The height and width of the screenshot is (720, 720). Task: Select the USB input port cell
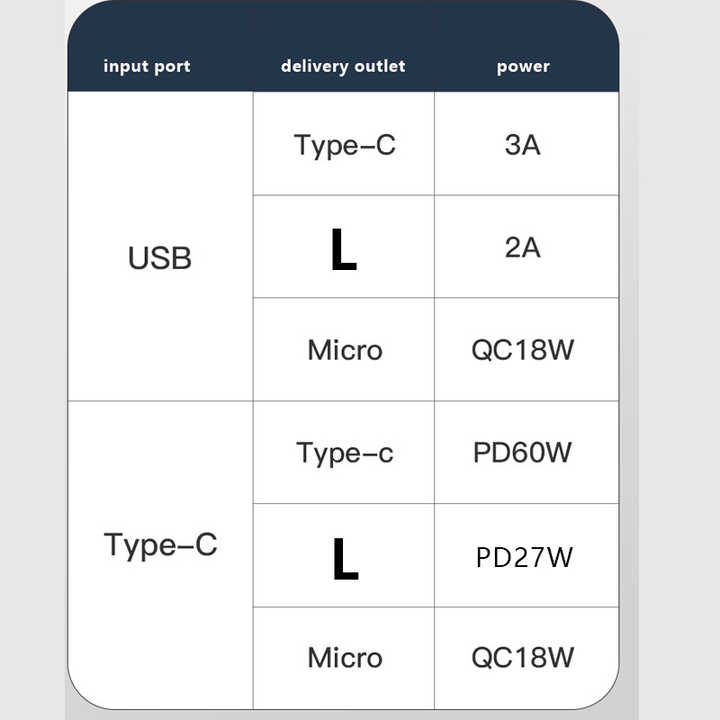point(160,246)
